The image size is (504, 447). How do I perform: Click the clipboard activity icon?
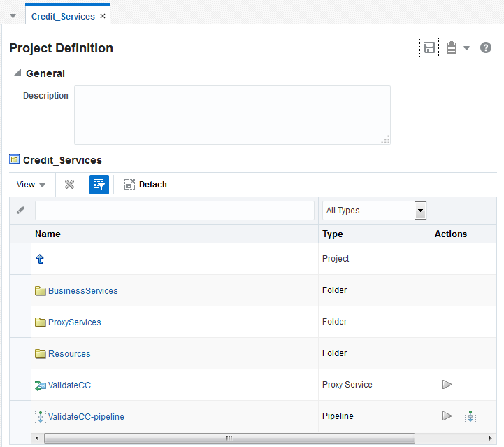click(x=452, y=48)
